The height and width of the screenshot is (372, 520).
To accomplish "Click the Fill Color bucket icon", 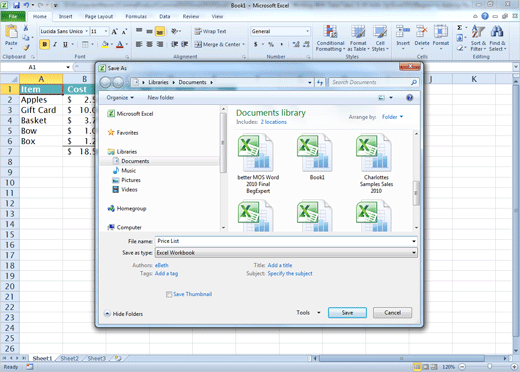I will click(x=105, y=44).
